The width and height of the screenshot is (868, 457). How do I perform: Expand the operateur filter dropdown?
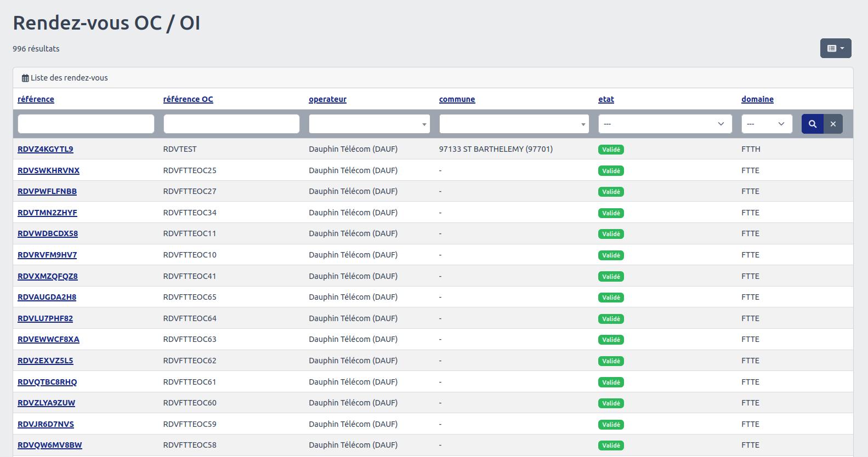[369, 124]
